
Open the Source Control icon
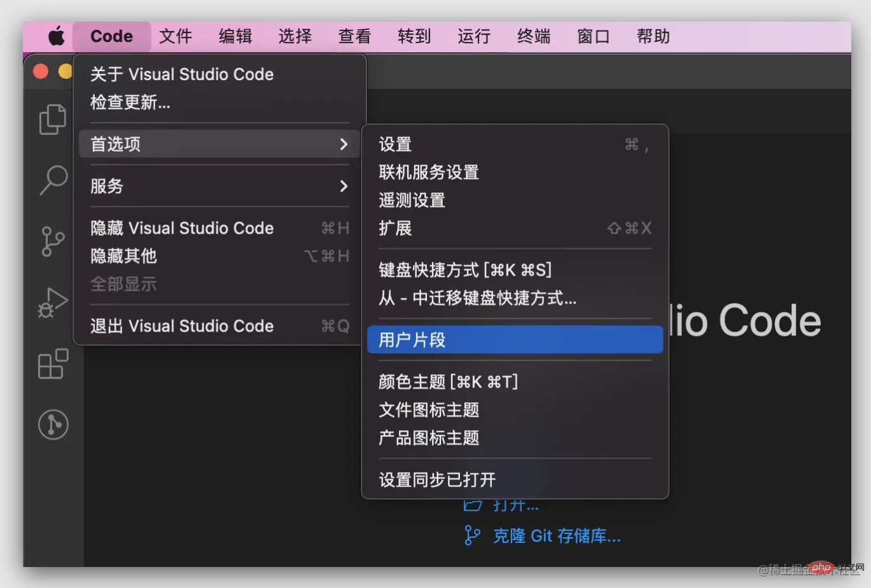pos(53,242)
